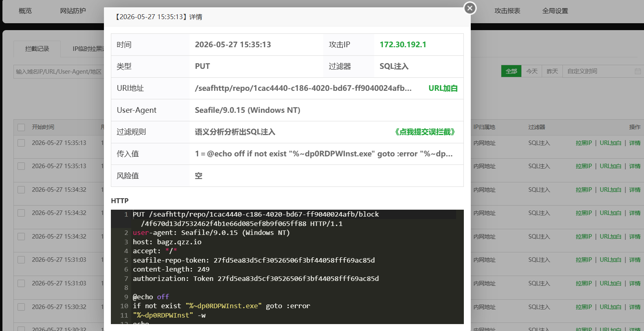The width and height of the screenshot is (644, 331).
Task: Click the @echo off code line
Action: click(151, 297)
